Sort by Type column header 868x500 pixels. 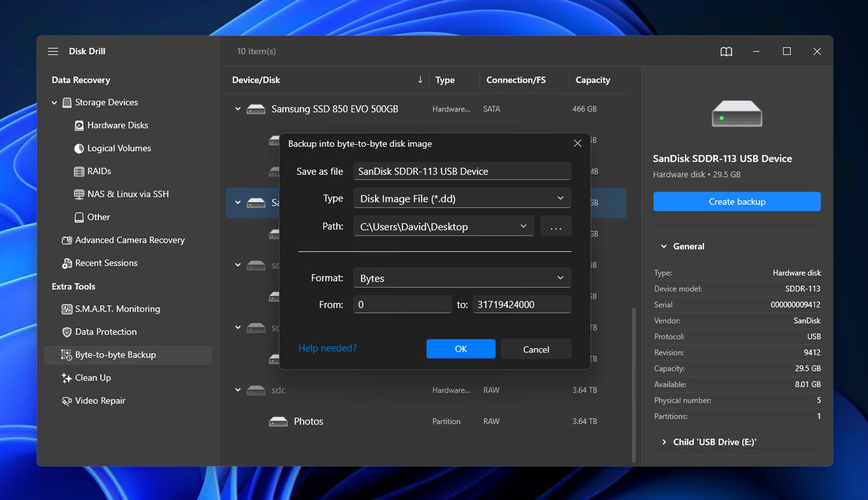[445, 80]
